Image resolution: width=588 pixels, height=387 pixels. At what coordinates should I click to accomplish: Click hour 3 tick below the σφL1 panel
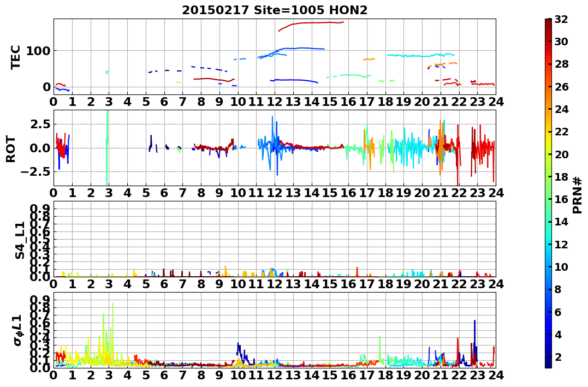[x=109, y=375]
